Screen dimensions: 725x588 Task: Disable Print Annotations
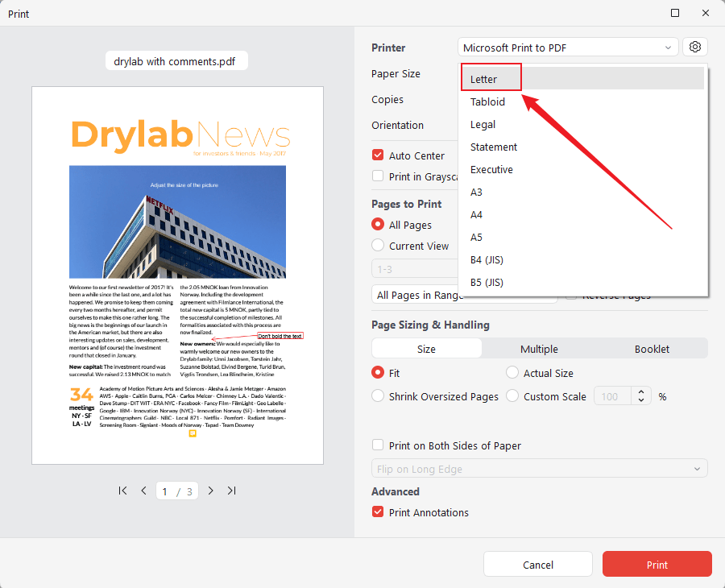pos(377,512)
